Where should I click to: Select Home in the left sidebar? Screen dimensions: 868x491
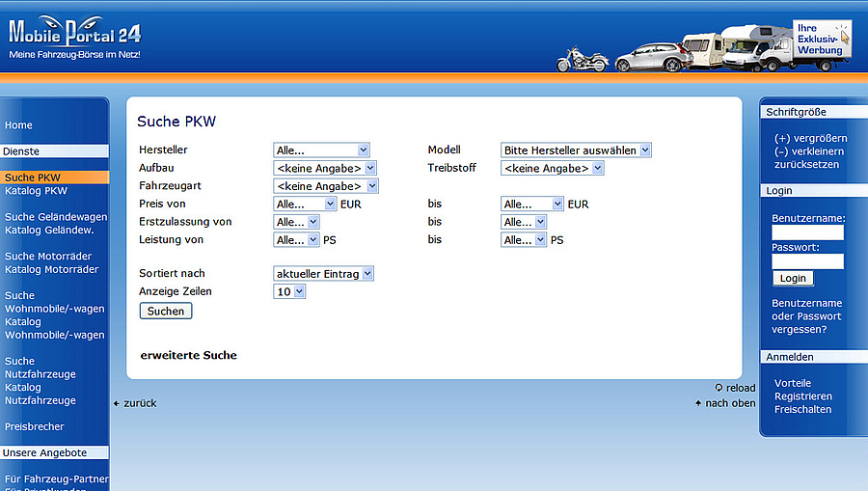click(x=18, y=125)
